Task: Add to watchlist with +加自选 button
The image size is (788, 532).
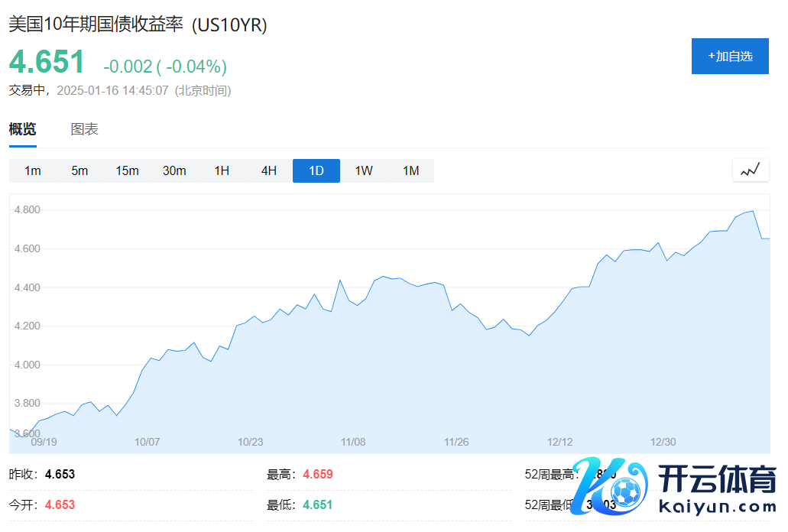Action: pyautogui.click(x=730, y=56)
